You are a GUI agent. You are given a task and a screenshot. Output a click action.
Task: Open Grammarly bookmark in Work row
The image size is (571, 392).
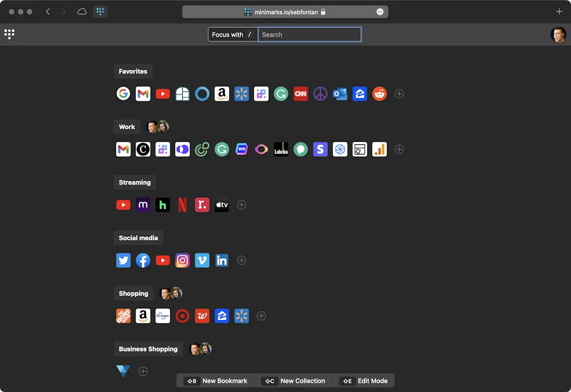(222, 149)
